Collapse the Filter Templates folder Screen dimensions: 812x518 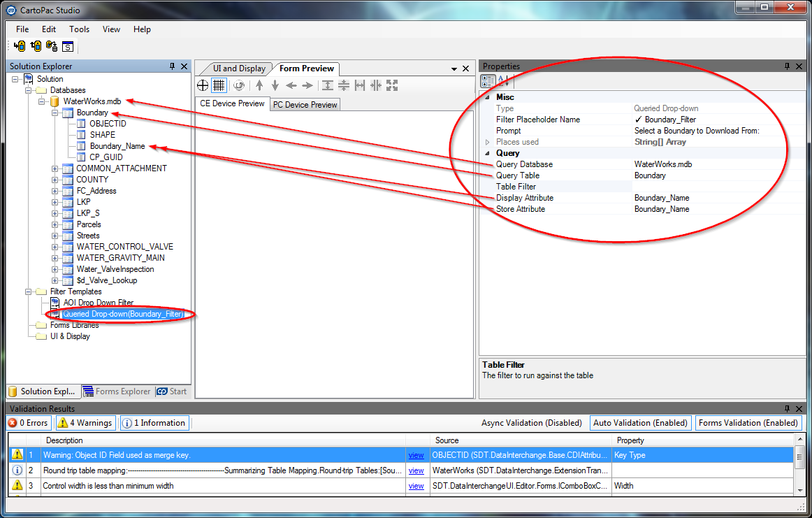pyautogui.click(x=29, y=292)
